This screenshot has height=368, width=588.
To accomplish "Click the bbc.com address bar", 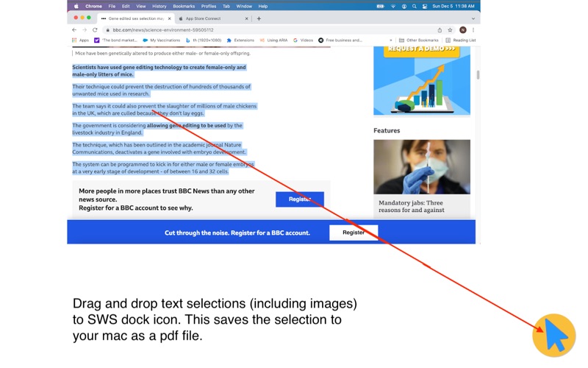I will click(x=270, y=29).
